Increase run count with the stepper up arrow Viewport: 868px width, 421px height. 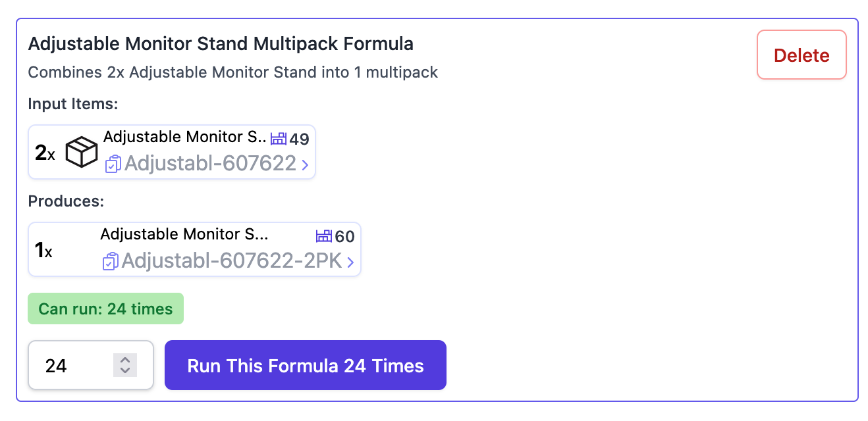coord(125,359)
